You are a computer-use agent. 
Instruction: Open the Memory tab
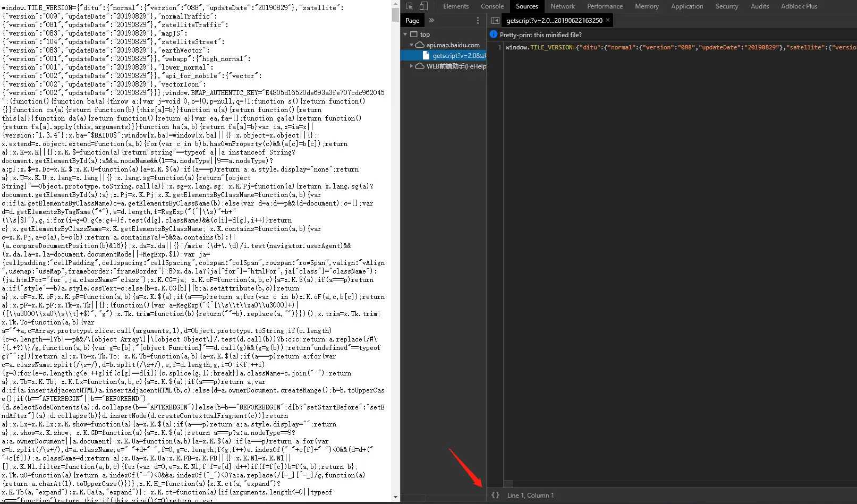[647, 6]
